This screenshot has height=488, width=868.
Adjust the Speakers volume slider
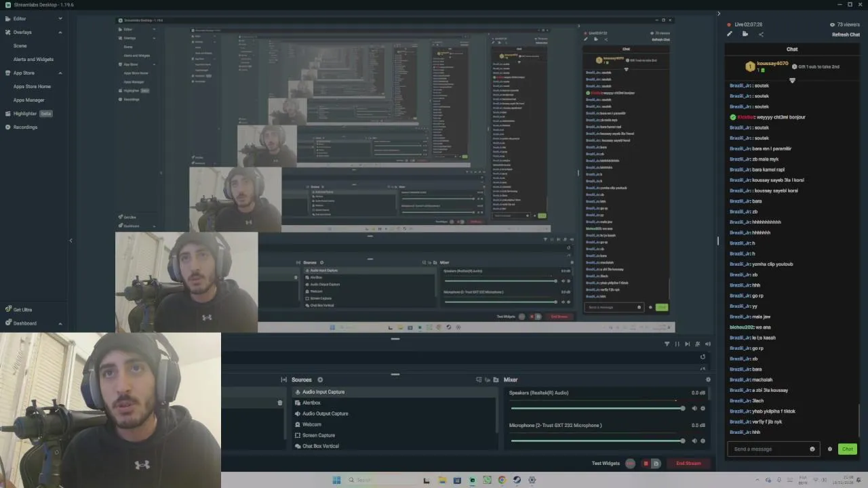597,408
